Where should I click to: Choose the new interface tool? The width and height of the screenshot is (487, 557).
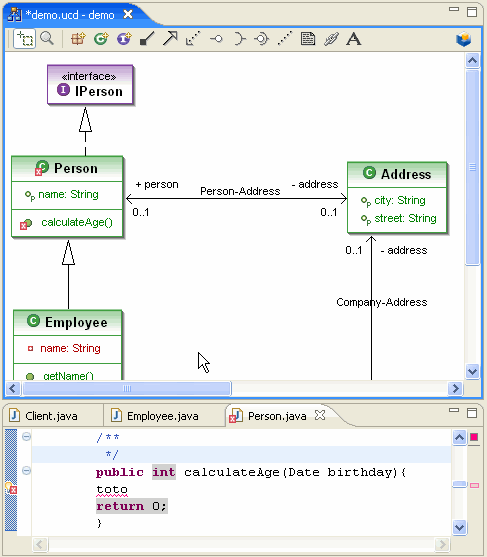(x=124, y=38)
